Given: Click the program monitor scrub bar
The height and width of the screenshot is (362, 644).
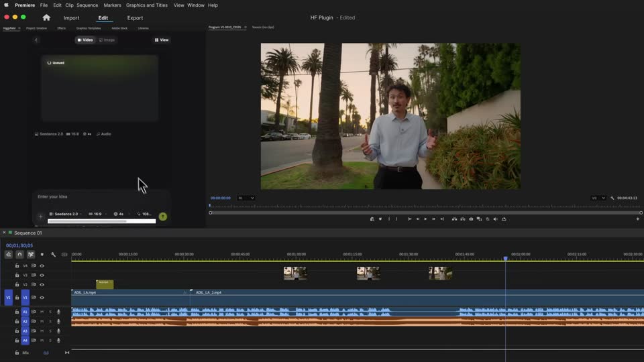Looking at the screenshot, I should click(425, 213).
